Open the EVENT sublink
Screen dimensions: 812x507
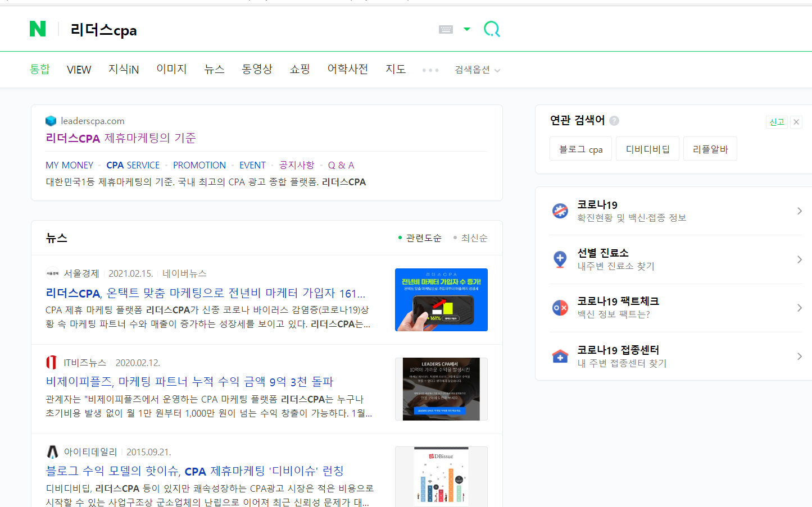click(x=252, y=165)
